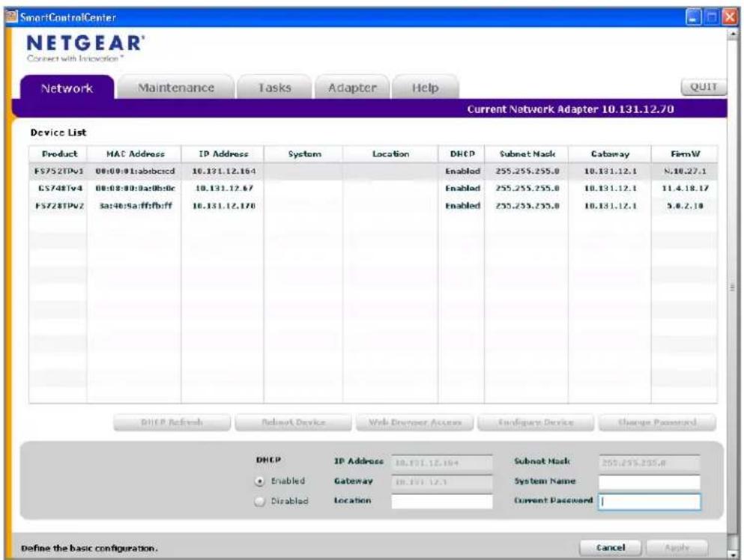Minimize the SmartControlCenter window

coord(693,18)
